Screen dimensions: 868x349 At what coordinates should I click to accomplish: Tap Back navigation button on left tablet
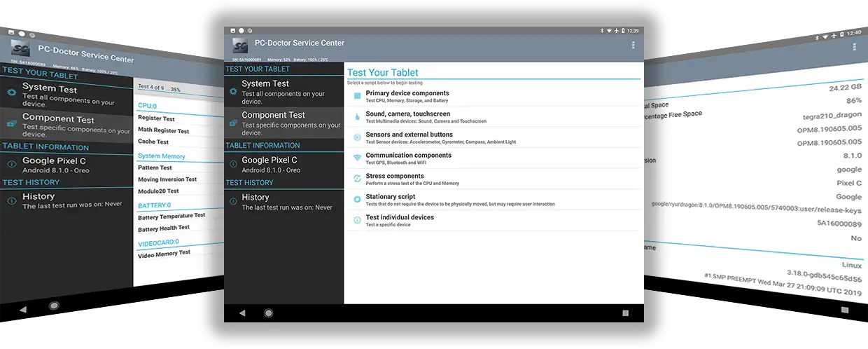tap(22, 308)
